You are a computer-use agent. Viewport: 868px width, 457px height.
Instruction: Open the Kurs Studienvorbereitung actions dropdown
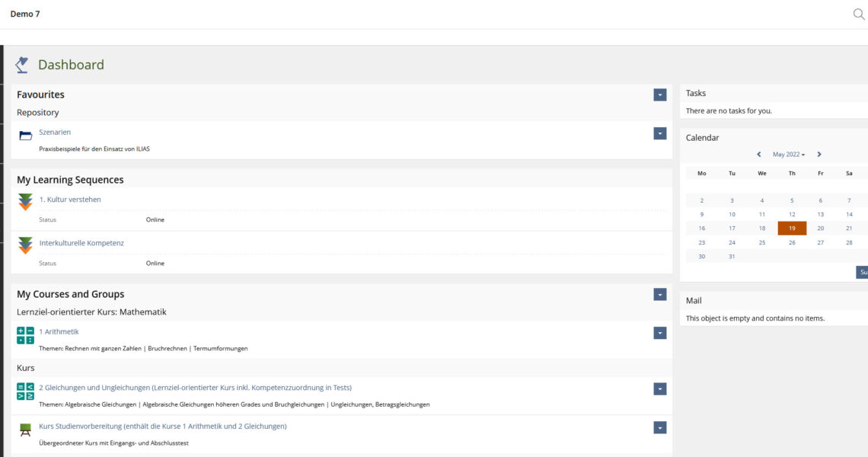pos(659,427)
